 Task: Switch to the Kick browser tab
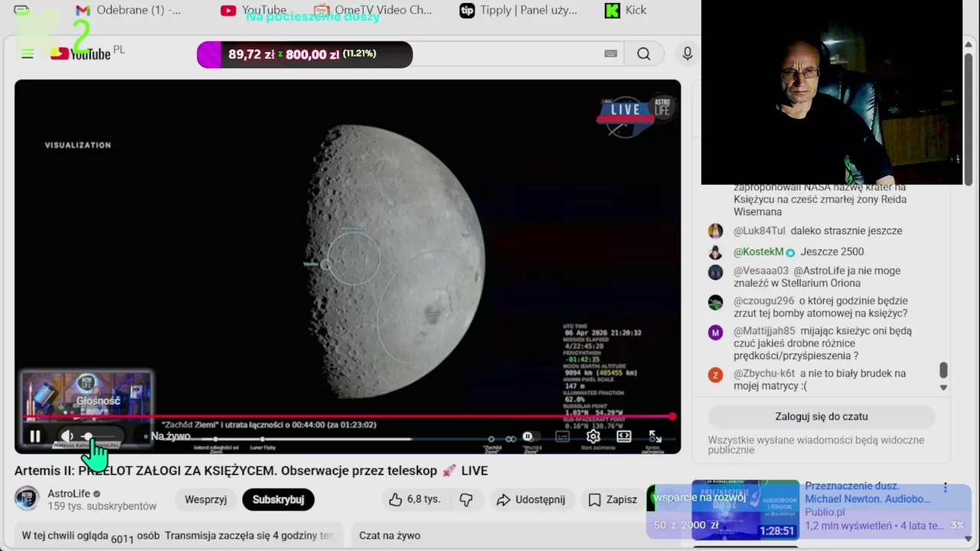point(626,10)
